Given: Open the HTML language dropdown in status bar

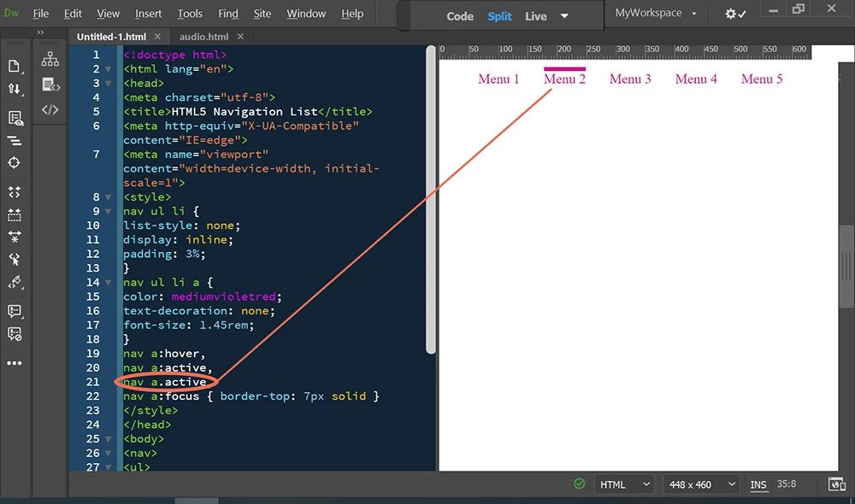Looking at the screenshot, I should click(x=625, y=483).
